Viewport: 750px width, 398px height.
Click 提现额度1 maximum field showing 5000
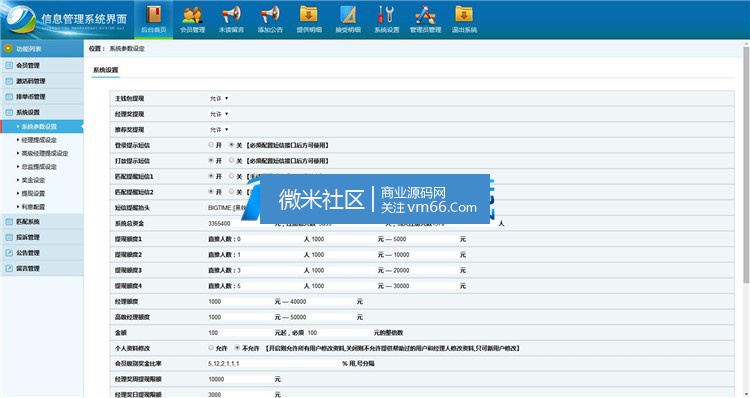426,239
